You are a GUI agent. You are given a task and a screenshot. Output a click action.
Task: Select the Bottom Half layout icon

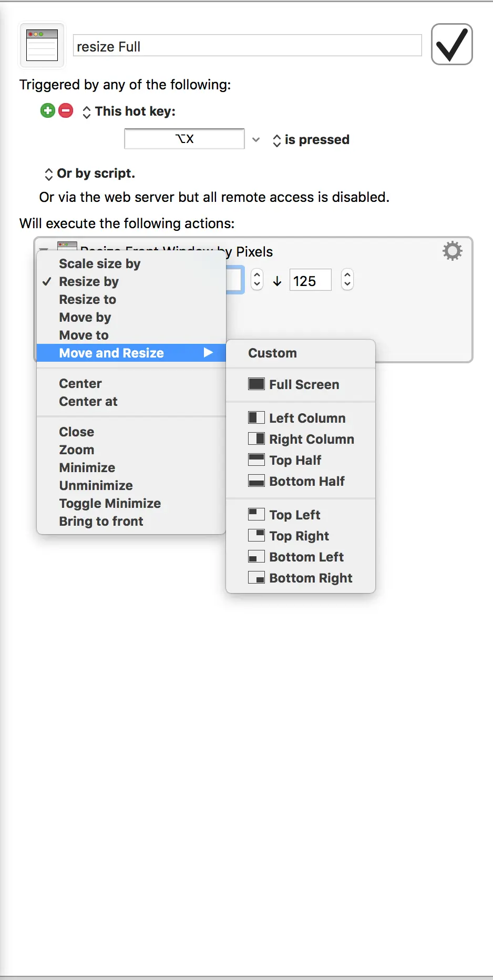256,481
